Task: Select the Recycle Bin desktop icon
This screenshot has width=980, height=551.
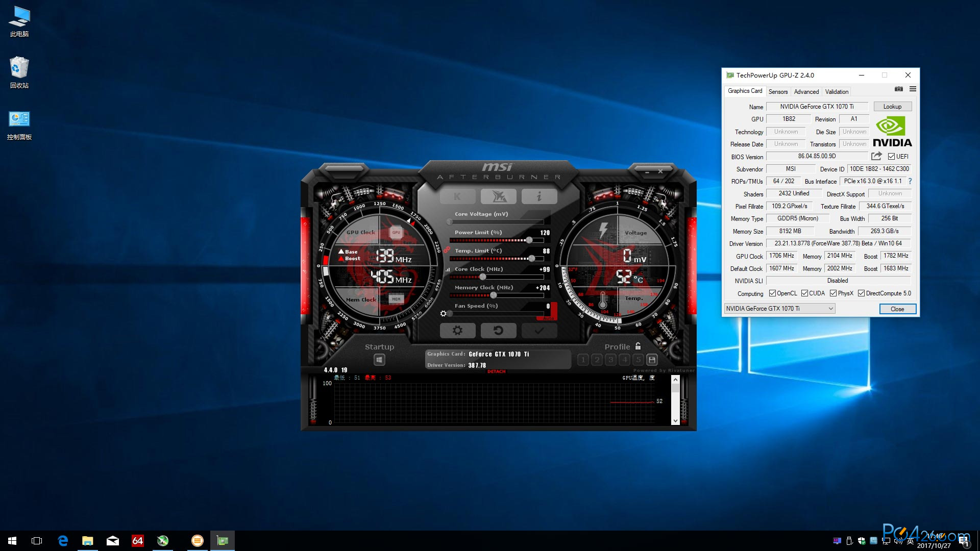Action: (19, 72)
